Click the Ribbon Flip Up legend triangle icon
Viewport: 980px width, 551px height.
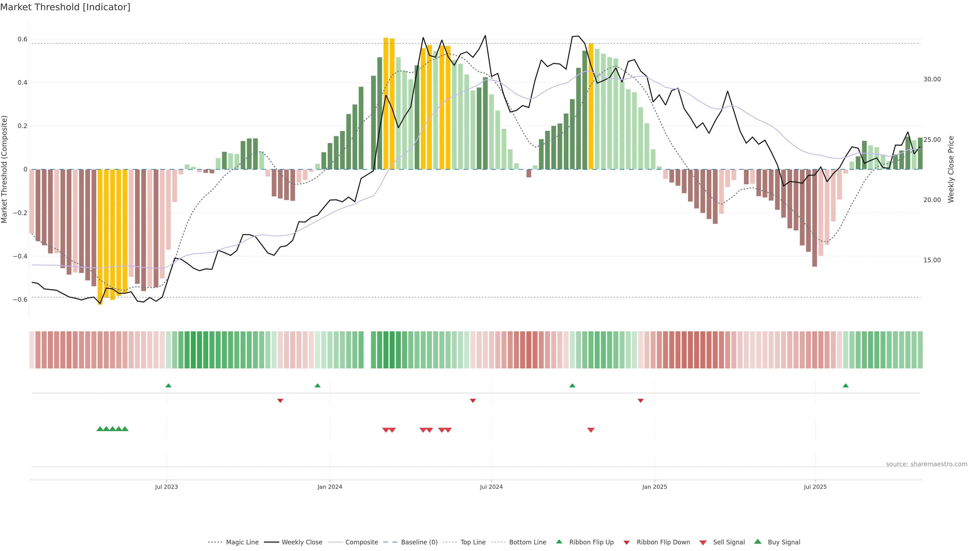[559, 542]
